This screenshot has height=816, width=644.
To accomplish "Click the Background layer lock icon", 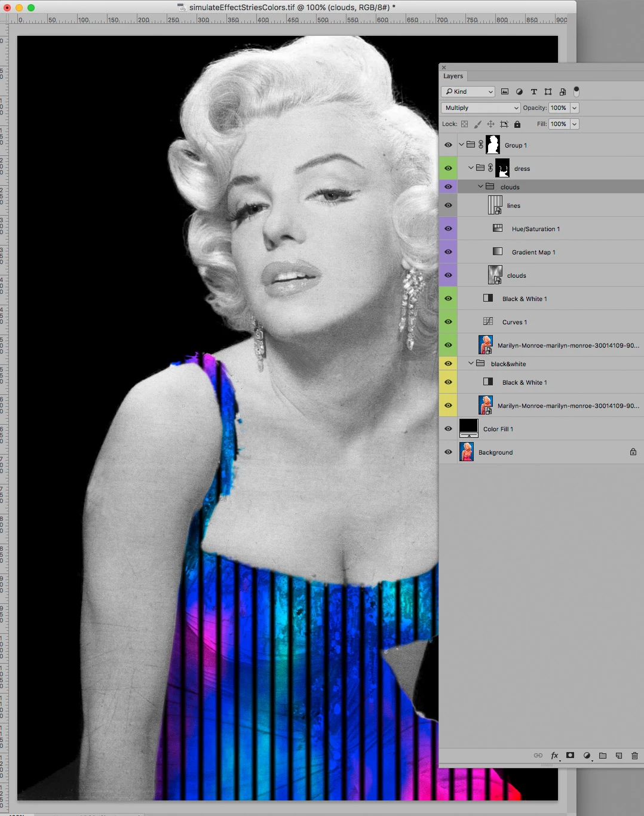I will pyautogui.click(x=633, y=452).
